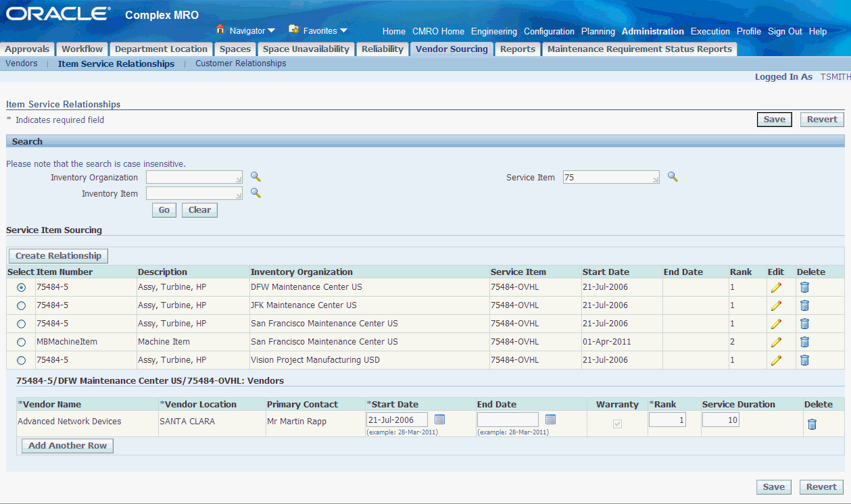The height and width of the screenshot is (504, 851).
Task: Focus the Inventory Organization field
Action: pyautogui.click(x=195, y=177)
